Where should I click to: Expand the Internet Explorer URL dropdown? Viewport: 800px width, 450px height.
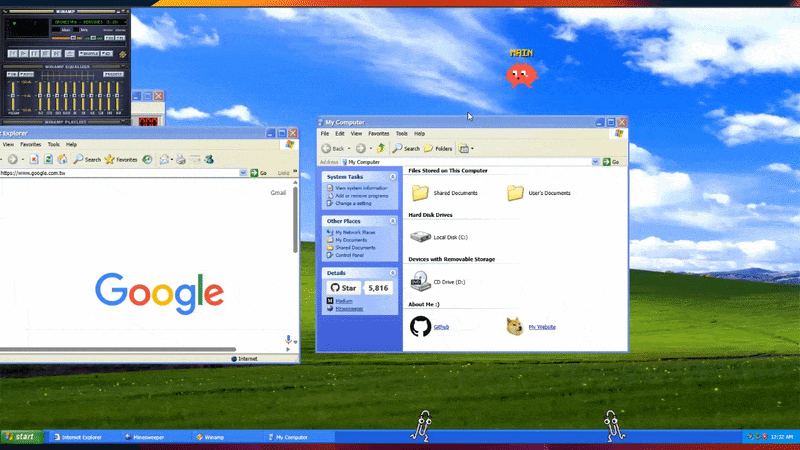tap(243, 173)
